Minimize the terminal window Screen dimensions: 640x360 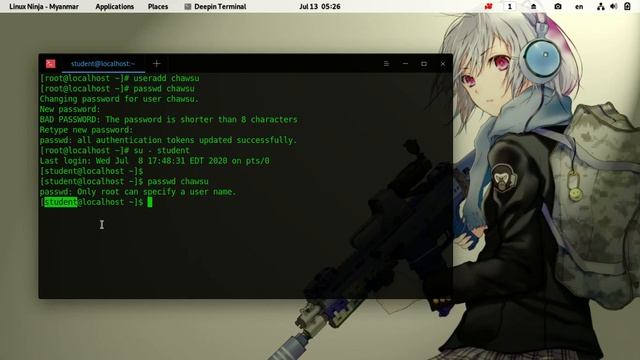coord(405,64)
